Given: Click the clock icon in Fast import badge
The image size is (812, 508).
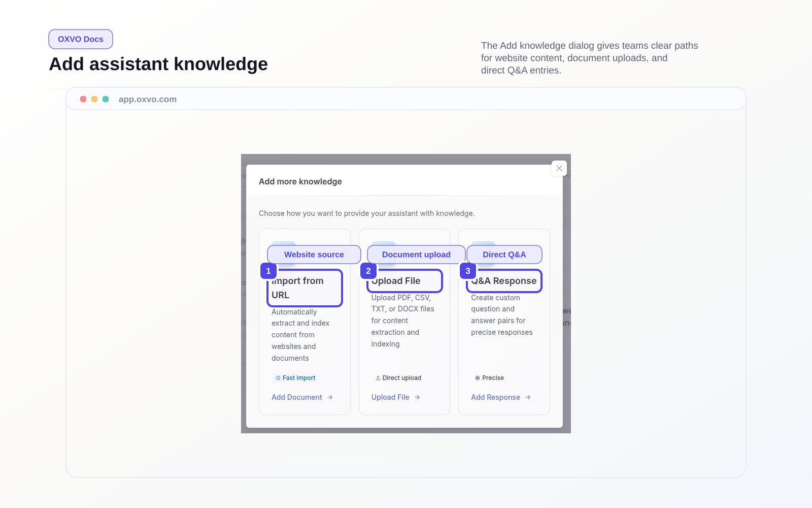Looking at the screenshot, I should click(x=278, y=378).
